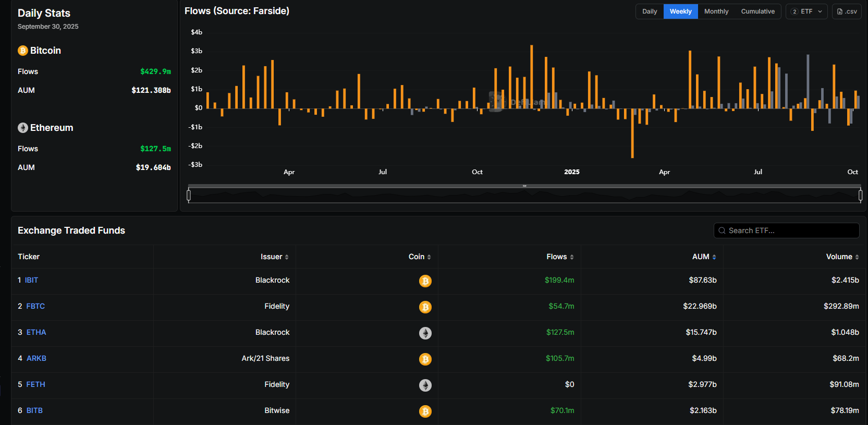Sort table by AUM column

pos(704,257)
